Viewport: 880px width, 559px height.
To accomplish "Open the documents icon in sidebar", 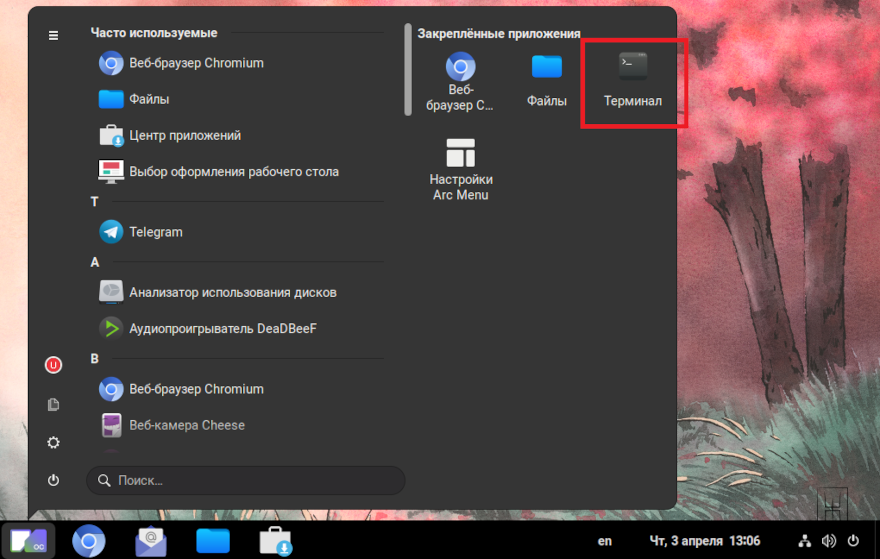I will (53, 404).
